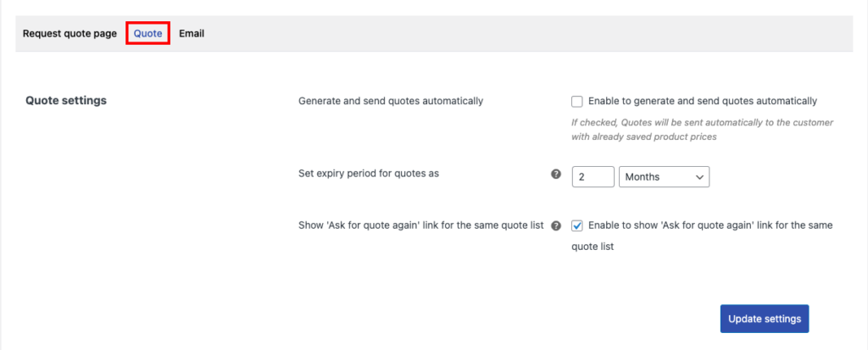Click help icon beside 'Ask for quote again' setting
Viewport: 868px width, 350px height.
556,226
